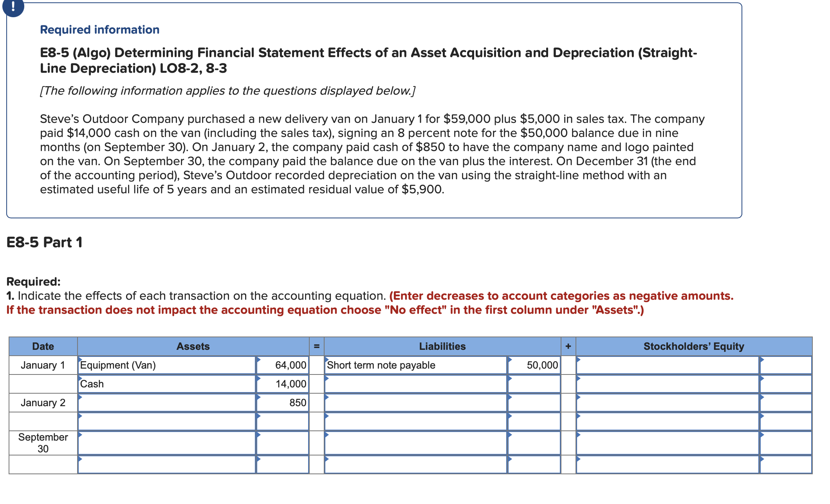Screen dimensions: 830x504
Task: Select the Cash account field
Action: point(164,383)
